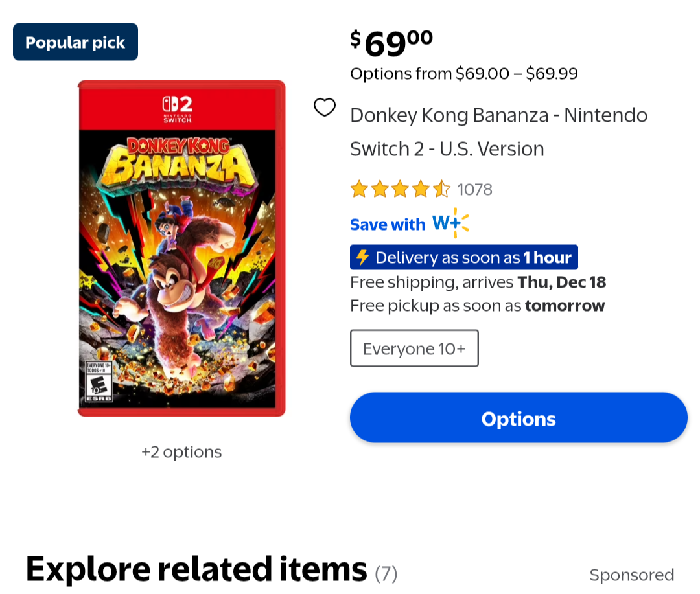Click the ESRB rating badge on cover
The image size is (700, 594).
[99, 383]
